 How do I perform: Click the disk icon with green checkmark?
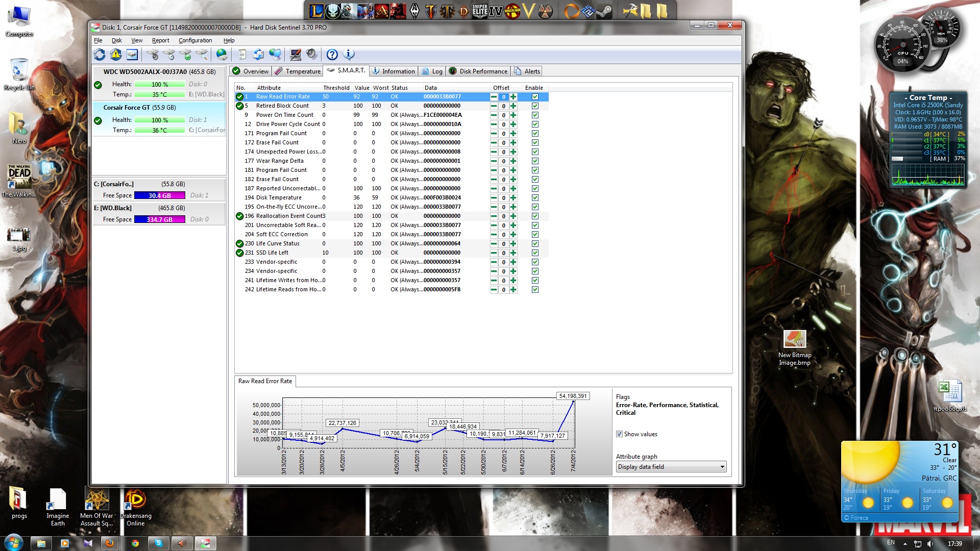(x=185, y=55)
